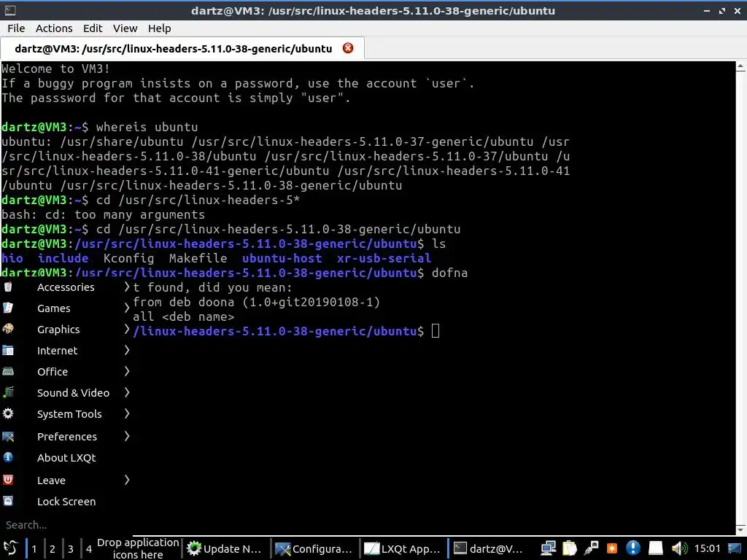Image resolution: width=747 pixels, height=560 pixels.
Task: Click terminal window icon in title bar
Action: coord(10,10)
